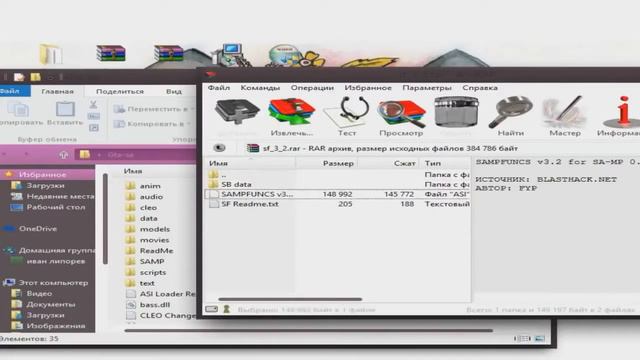Screen dimensions: 640x360
Task: Click the folder icon on the desktop
Action: tap(51, 53)
